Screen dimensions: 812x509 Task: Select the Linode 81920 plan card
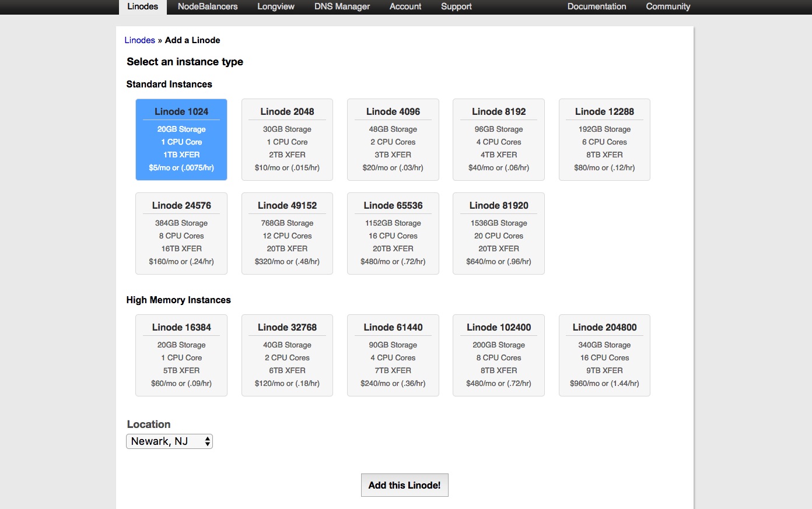pos(499,233)
